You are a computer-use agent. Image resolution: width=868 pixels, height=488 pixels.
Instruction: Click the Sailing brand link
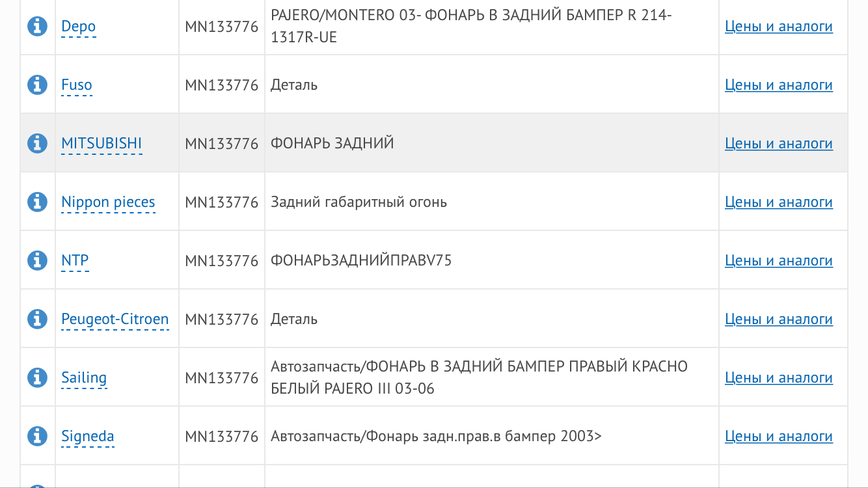click(84, 378)
